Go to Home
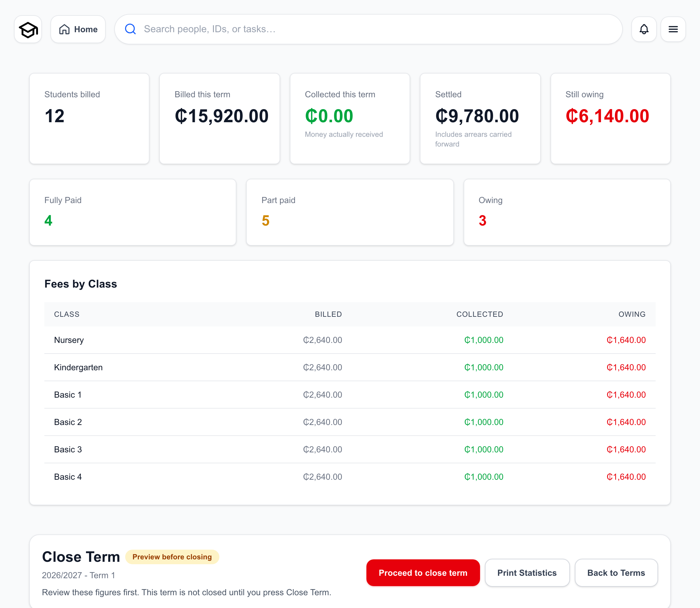The width and height of the screenshot is (700, 608). pyautogui.click(x=78, y=29)
